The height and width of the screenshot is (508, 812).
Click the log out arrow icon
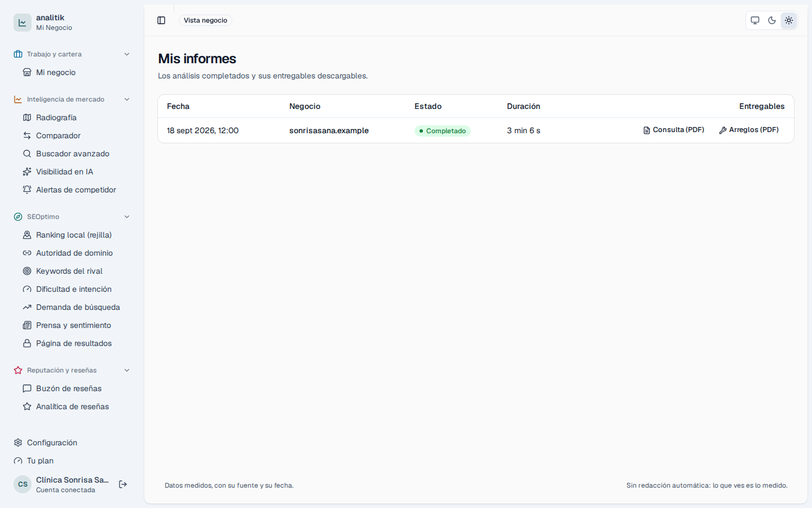[123, 484]
